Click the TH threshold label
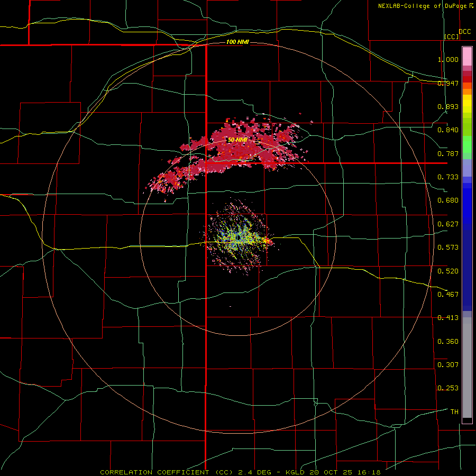 (x=454, y=411)
